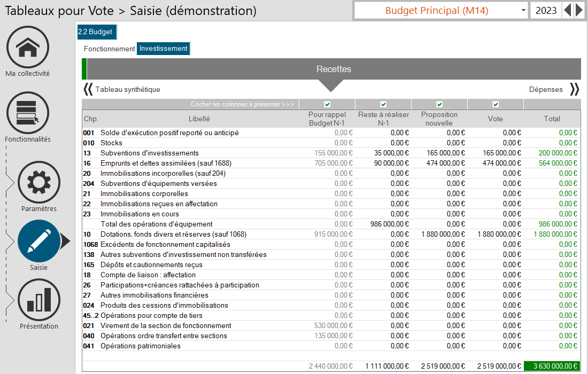Click the double chevron next to Dépenses
588x374 pixels.
(575, 89)
